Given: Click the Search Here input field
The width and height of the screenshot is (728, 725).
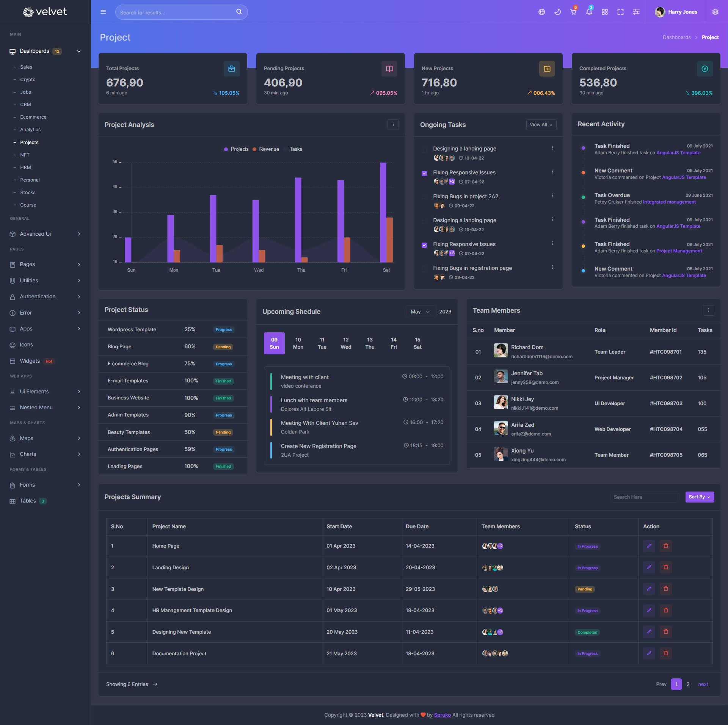Looking at the screenshot, I should point(644,497).
